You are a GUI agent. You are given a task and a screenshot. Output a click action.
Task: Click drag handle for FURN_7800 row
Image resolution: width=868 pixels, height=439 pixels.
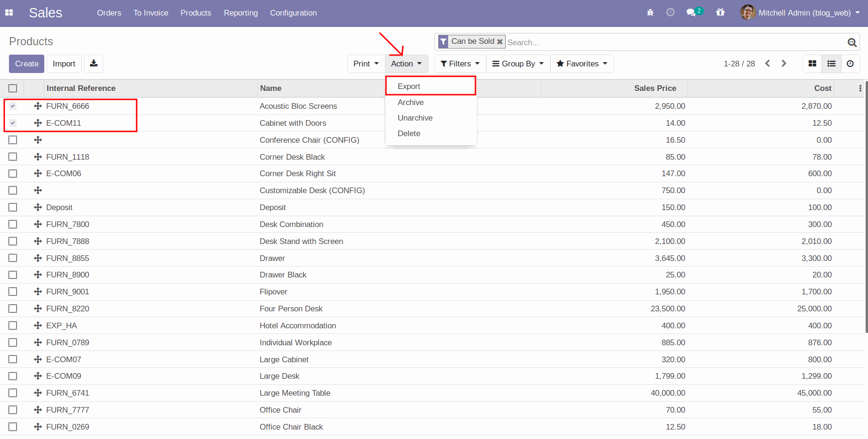click(x=38, y=224)
